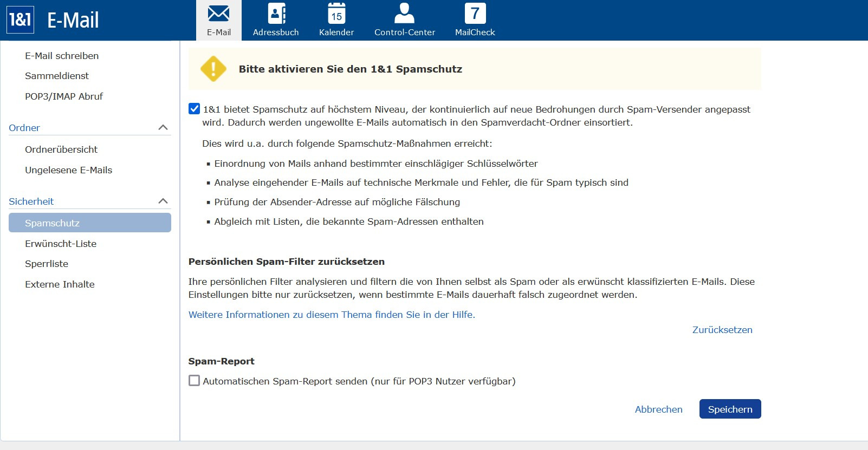Open Sperrliste in the sidebar
Viewport: 868px width, 450px height.
point(47,264)
